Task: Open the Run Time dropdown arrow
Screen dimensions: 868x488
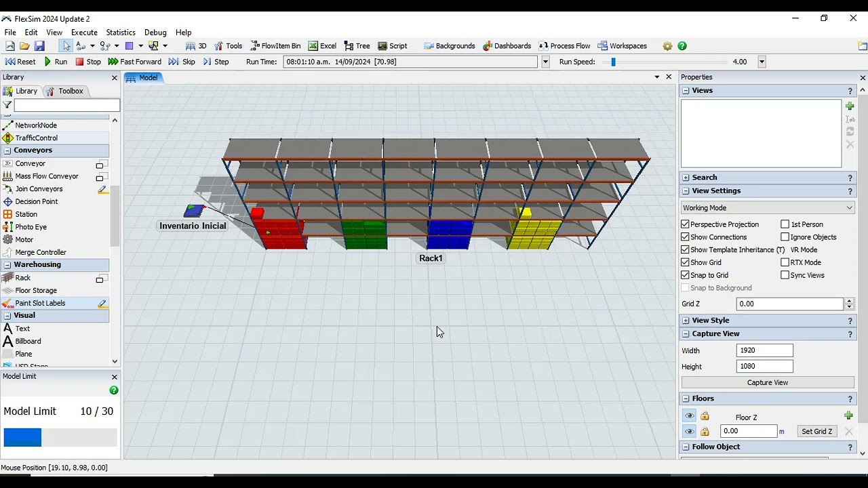Action: 545,62
